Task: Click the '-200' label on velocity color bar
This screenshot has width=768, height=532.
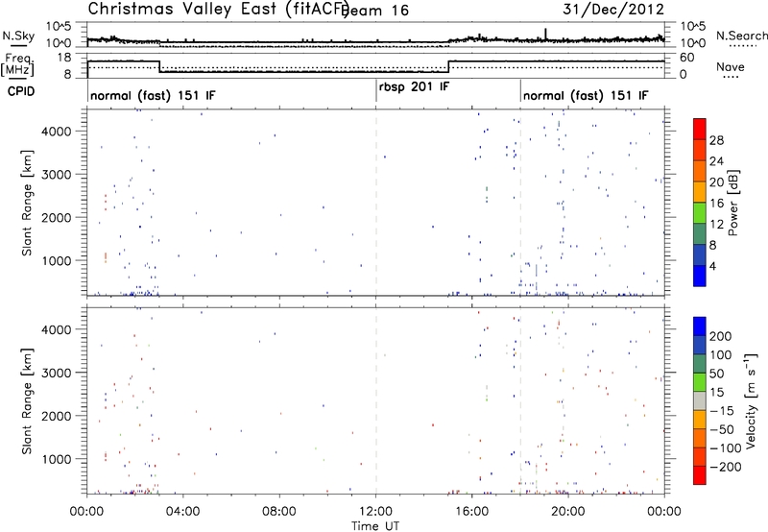Action: click(x=726, y=467)
